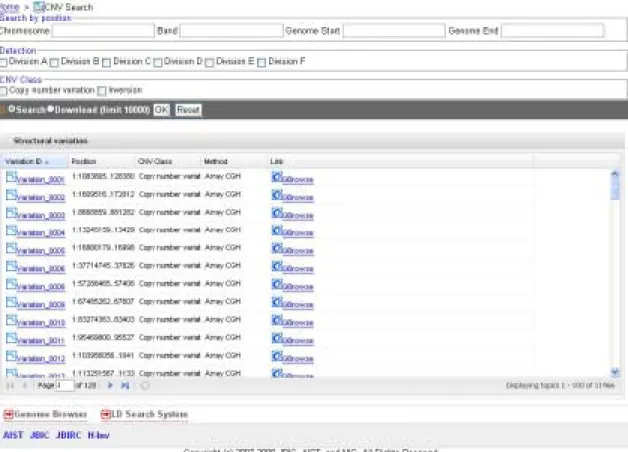Click the OK button
The image size is (628, 452).
tap(162, 110)
